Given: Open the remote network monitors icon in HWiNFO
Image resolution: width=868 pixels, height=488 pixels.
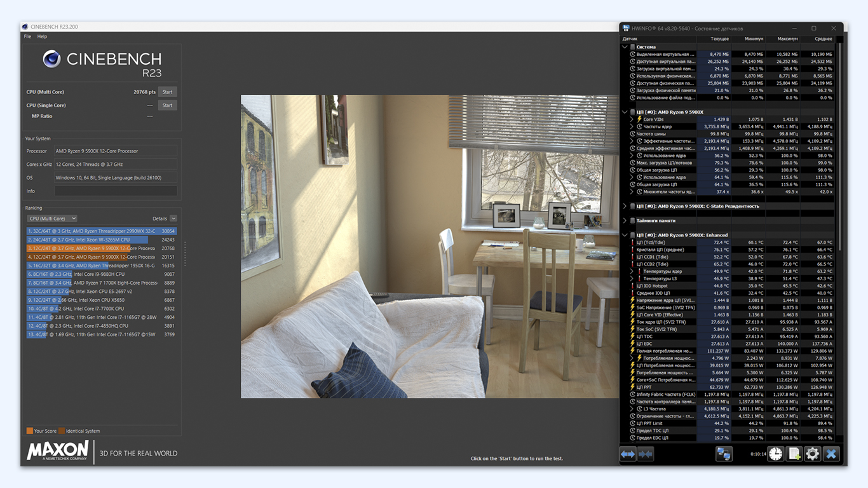Looking at the screenshot, I should click(x=724, y=454).
